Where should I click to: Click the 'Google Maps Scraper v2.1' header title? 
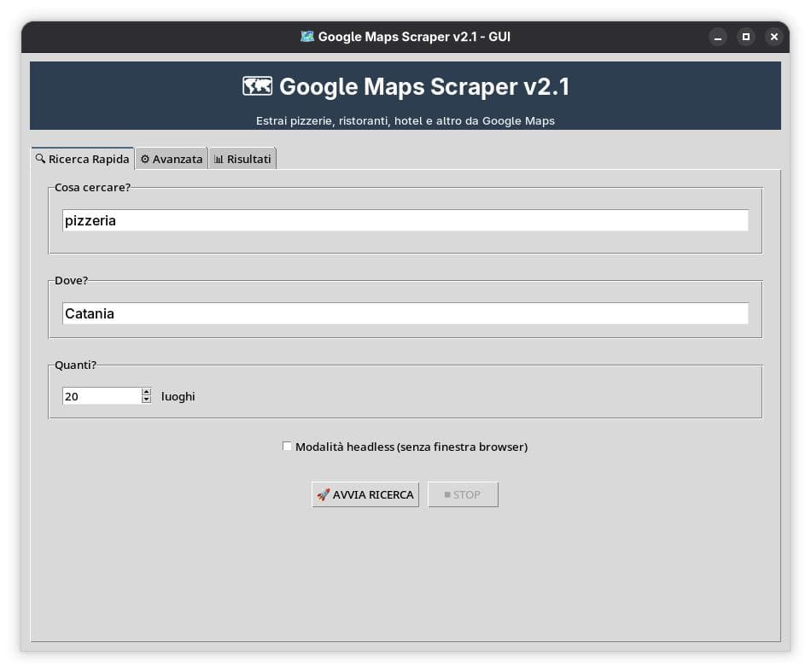point(424,86)
